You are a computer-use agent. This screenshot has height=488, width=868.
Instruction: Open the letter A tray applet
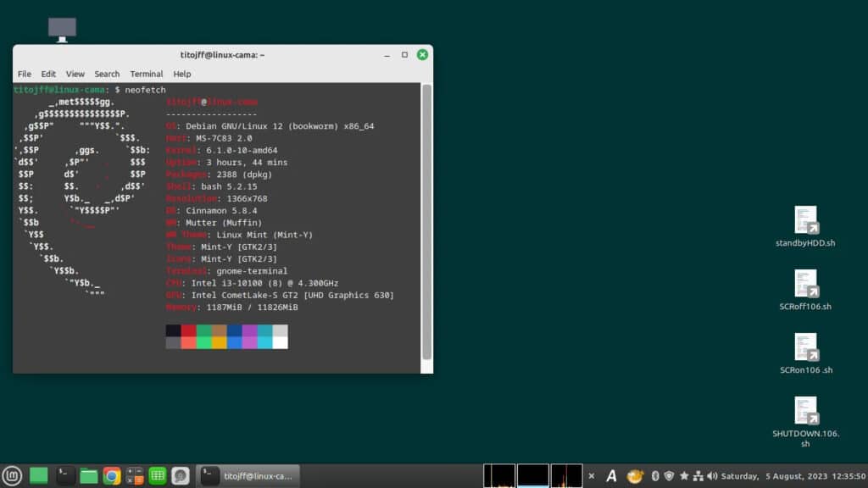point(611,476)
